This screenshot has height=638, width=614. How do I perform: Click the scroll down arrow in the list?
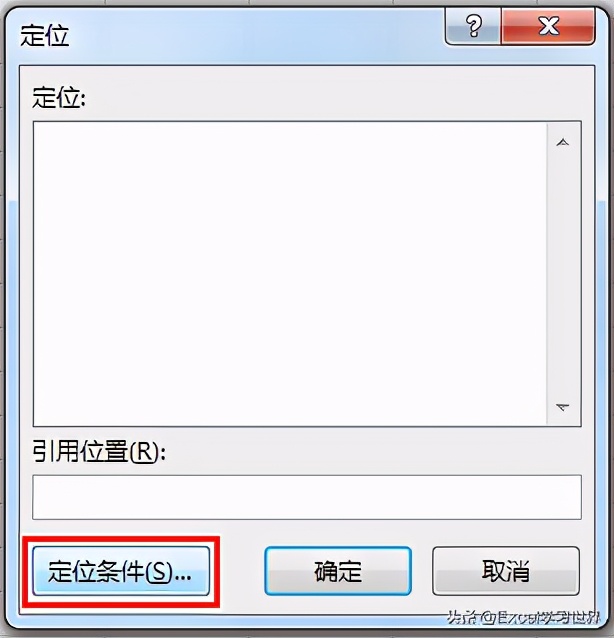tap(563, 407)
